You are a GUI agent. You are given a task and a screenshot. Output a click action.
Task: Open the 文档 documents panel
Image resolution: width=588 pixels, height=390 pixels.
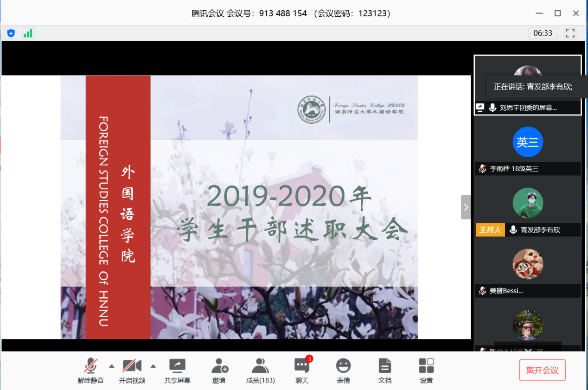(x=384, y=371)
